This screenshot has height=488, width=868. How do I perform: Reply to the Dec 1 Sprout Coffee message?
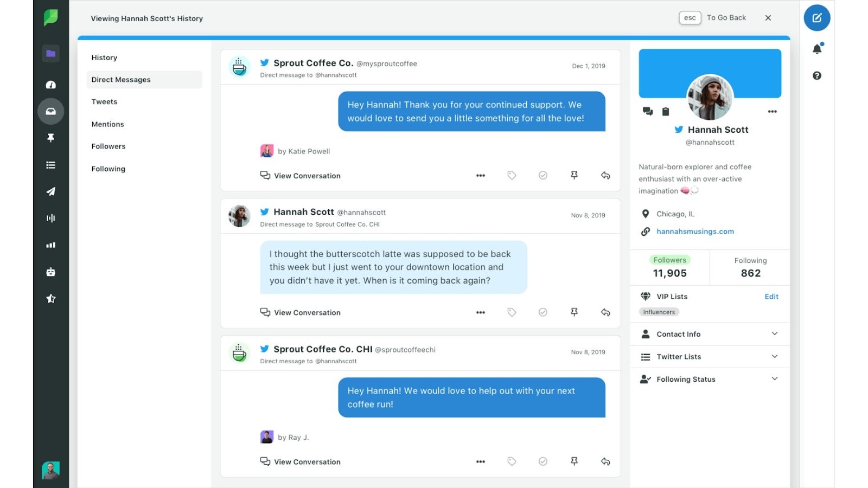click(605, 175)
